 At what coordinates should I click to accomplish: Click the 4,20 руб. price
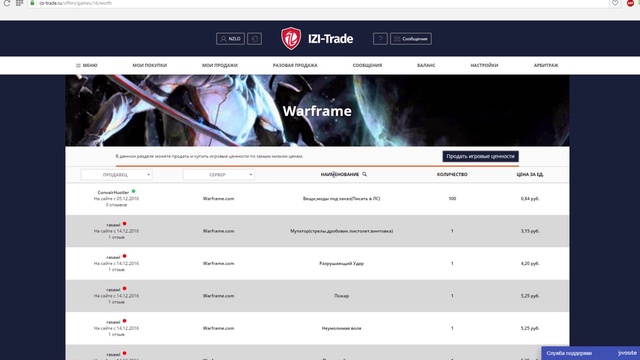pyautogui.click(x=530, y=263)
